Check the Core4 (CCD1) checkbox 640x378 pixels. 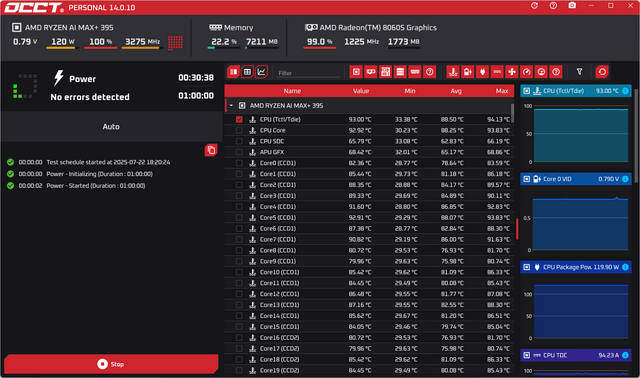point(239,207)
